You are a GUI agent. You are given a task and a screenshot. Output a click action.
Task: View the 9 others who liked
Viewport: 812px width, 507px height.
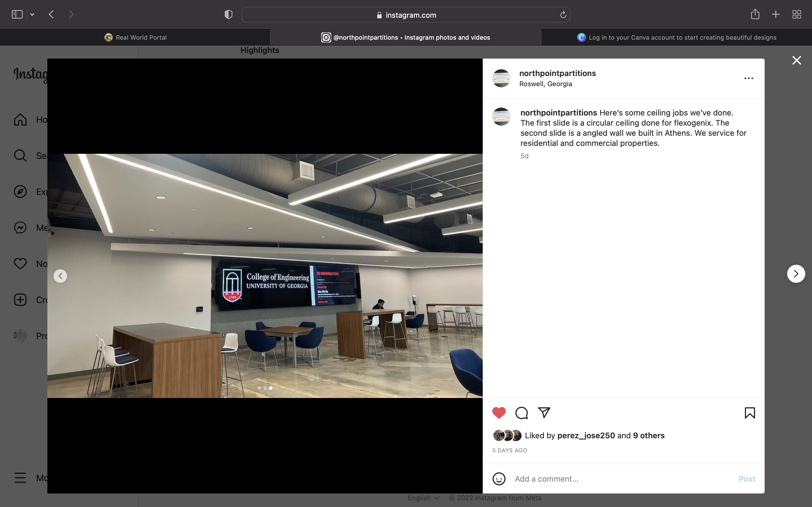[x=648, y=435]
